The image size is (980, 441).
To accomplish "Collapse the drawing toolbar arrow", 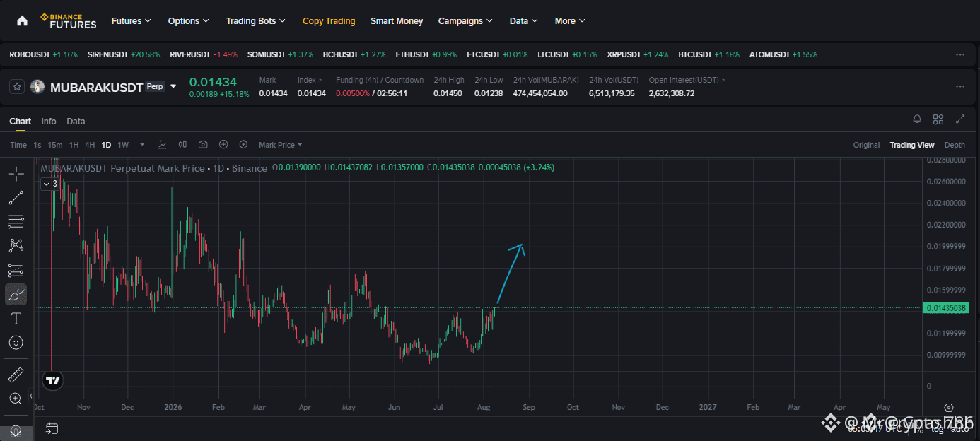I will pyautogui.click(x=30, y=396).
